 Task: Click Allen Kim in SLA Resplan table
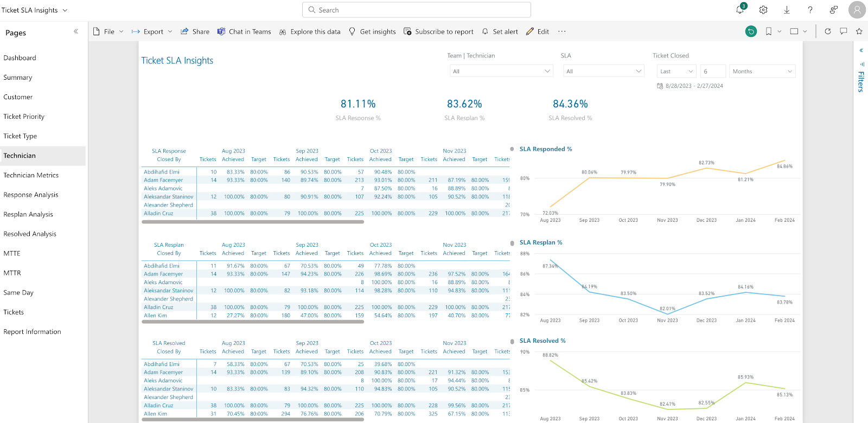point(155,316)
